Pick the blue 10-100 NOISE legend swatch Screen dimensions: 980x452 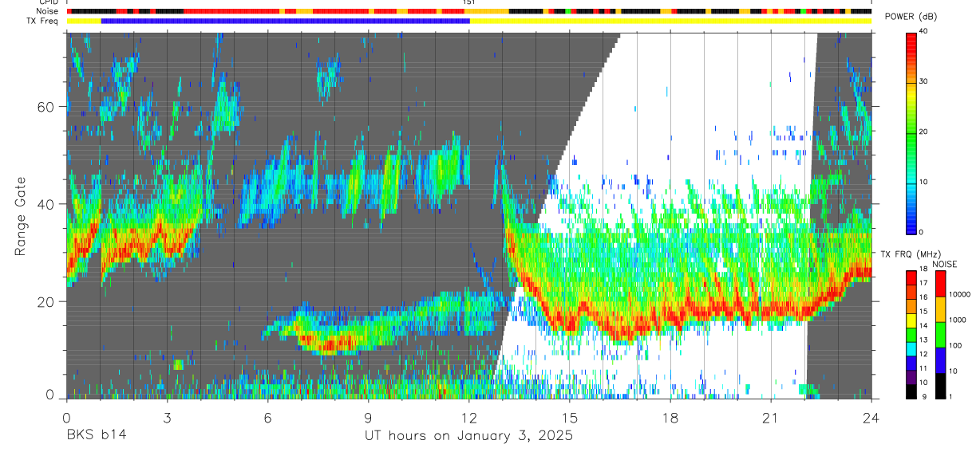coord(940,360)
